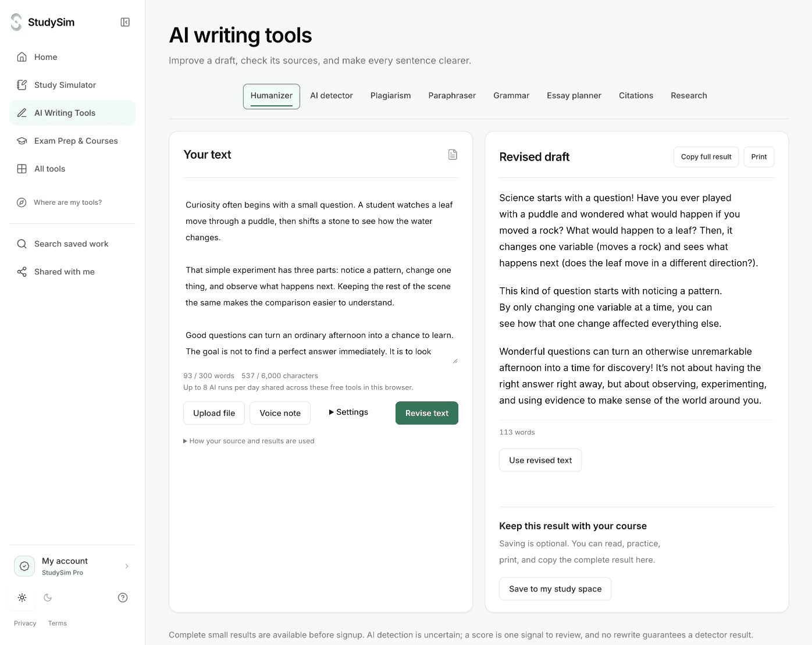
Task: Click the Home house icon
Action: [x=22, y=57]
